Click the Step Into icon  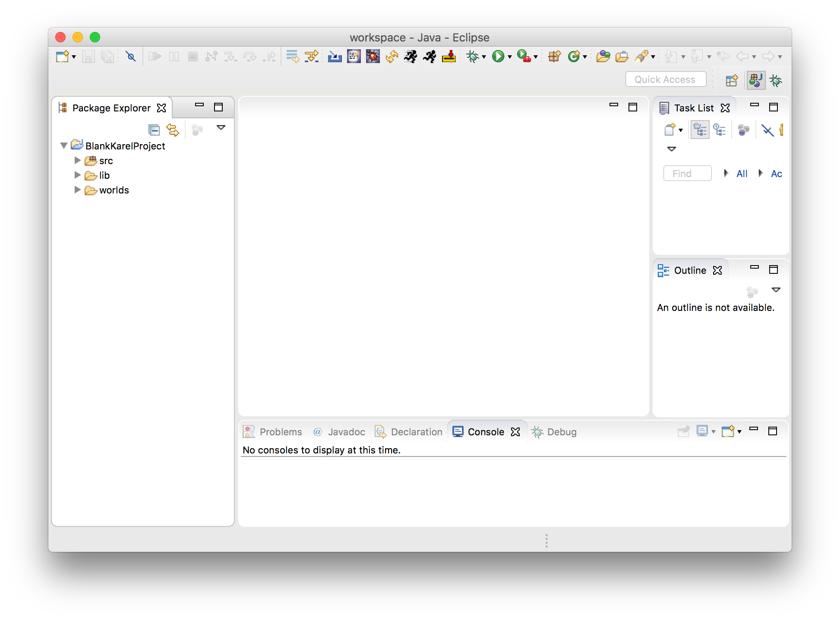(231, 57)
